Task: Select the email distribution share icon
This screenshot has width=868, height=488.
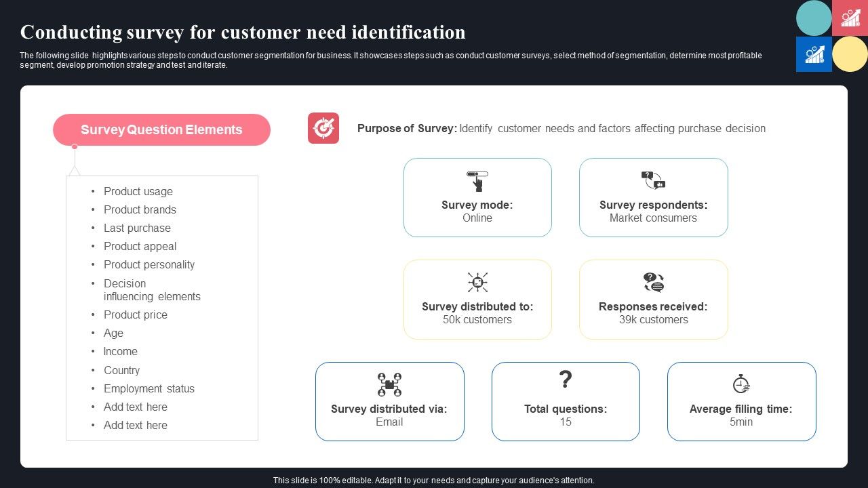Action: click(x=389, y=384)
